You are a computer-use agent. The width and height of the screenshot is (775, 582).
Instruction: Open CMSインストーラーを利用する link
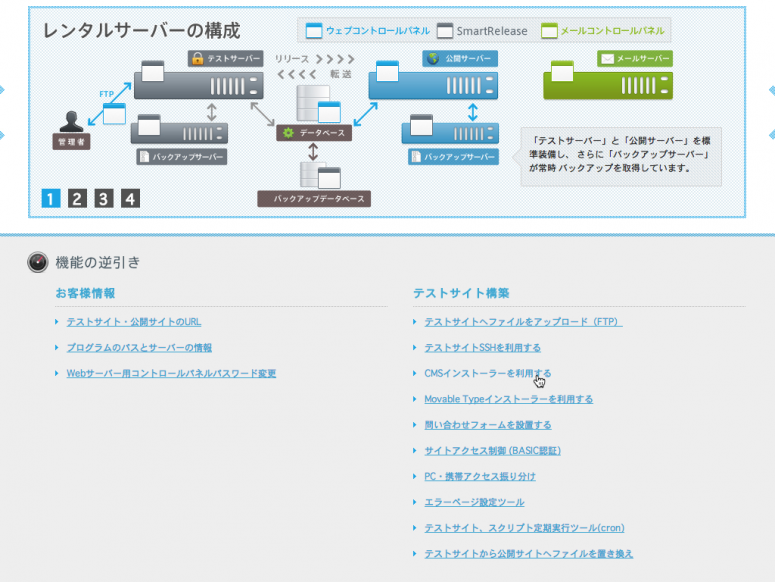pos(486,374)
